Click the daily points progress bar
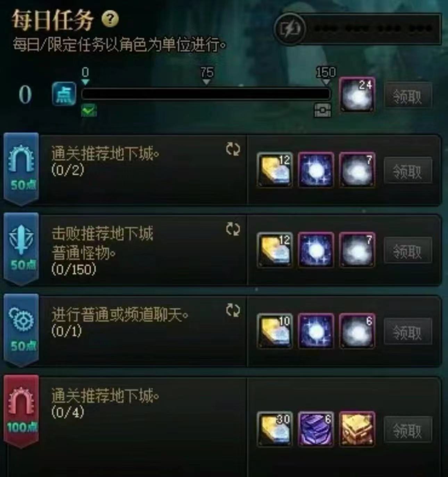 [206, 94]
